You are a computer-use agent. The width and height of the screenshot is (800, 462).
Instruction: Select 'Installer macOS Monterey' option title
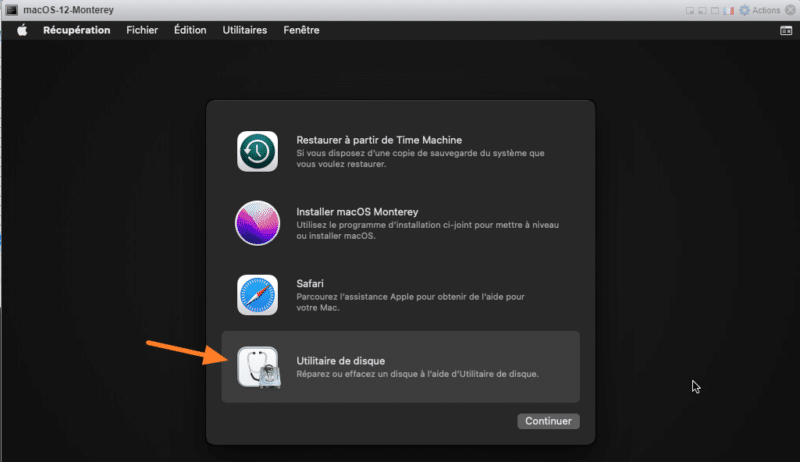[357, 212]
